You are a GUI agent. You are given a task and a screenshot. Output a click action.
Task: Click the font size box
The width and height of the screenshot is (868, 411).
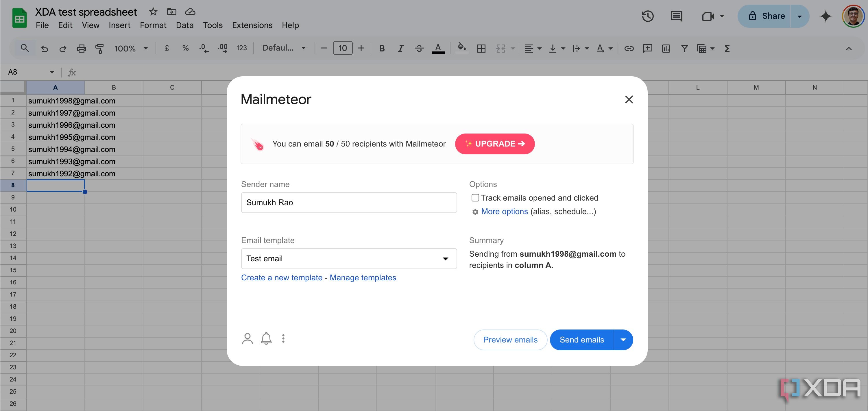(x=342, y=48)
